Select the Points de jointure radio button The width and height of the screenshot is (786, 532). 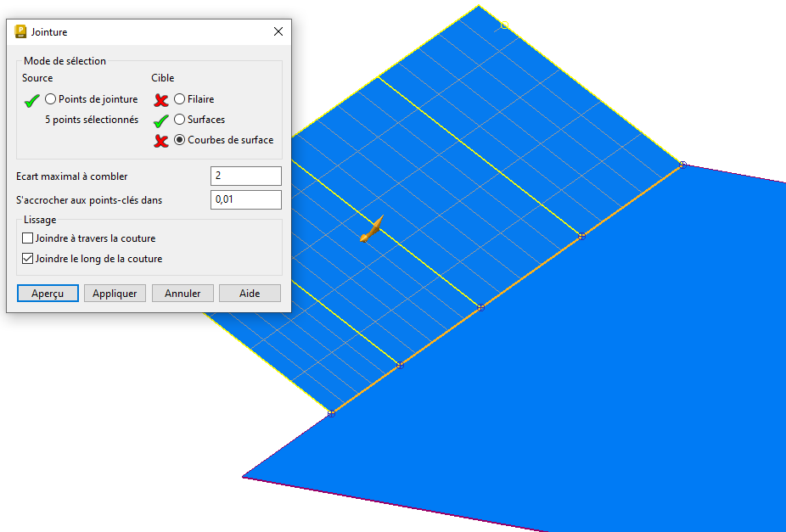point(51,99)
